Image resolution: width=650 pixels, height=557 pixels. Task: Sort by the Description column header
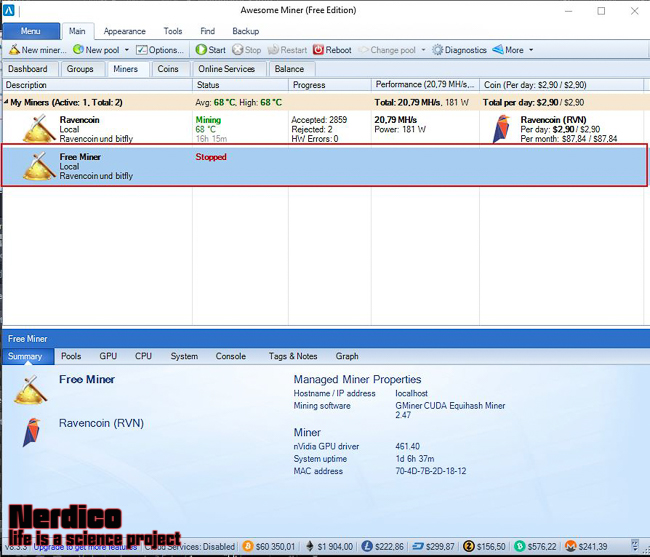(97, 85)
